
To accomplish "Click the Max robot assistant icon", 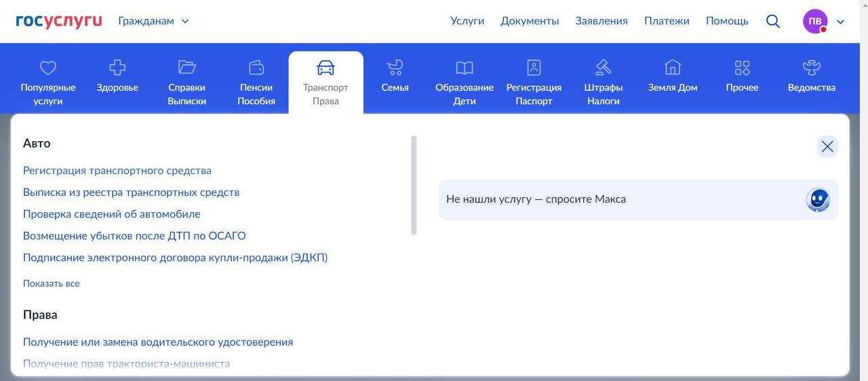I will point(818,200).
